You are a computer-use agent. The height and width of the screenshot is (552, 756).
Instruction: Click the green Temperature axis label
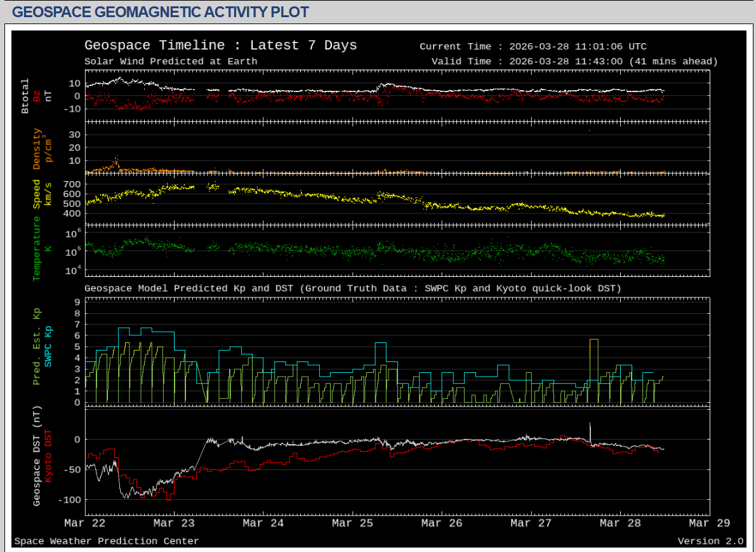click(x=37, y=248)
